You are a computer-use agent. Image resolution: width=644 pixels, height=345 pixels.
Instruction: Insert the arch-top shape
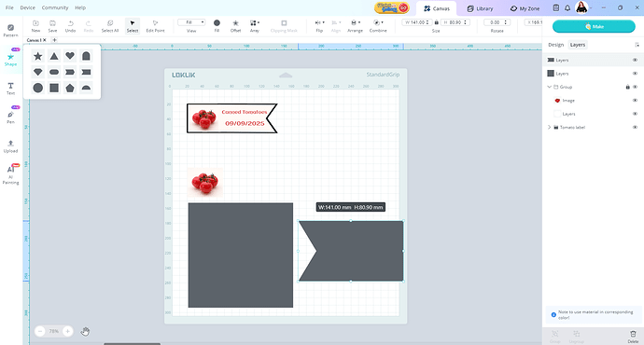(86, 56)
